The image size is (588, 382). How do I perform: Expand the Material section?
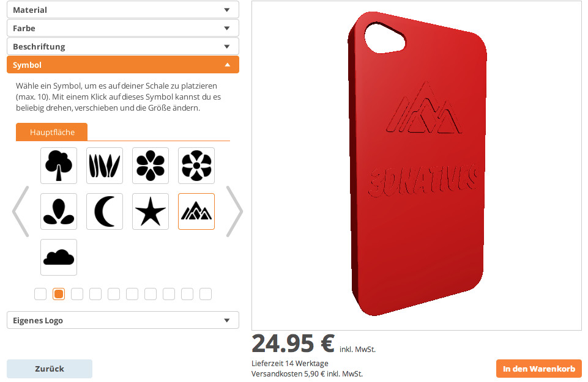123,10
